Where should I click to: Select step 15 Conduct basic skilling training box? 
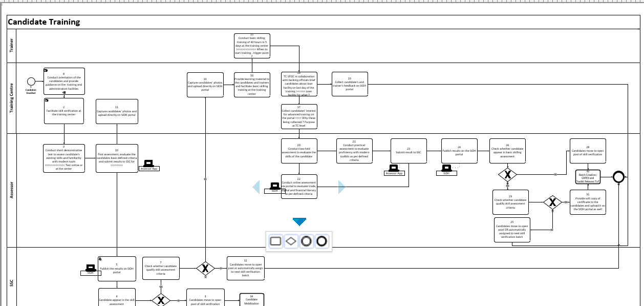252,46
